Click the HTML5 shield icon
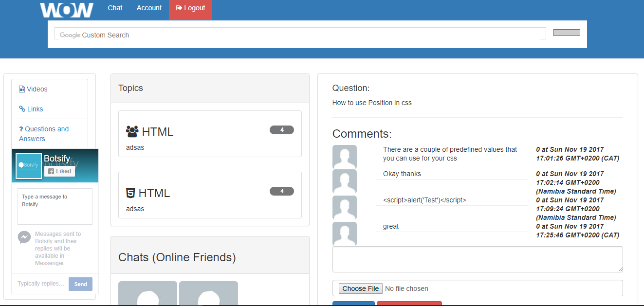The height and width of the screenshot is (306, 644). (130, 193)
